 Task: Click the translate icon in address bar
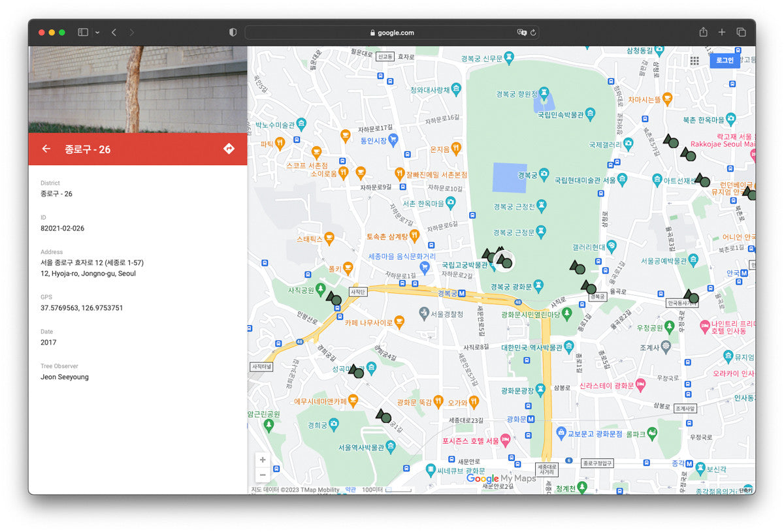click(x=521, y=33)
